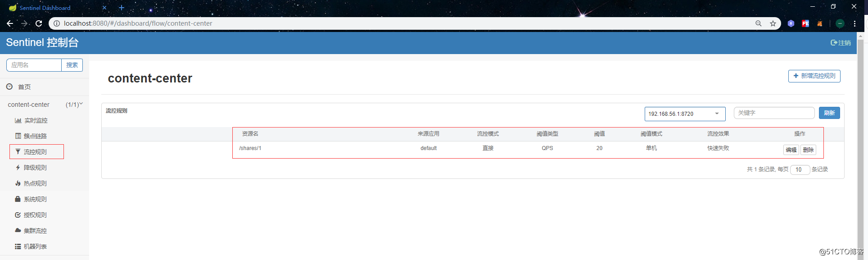Click the browser back arrow
This screenshot has width=868, height=260.
pos(10,23)
